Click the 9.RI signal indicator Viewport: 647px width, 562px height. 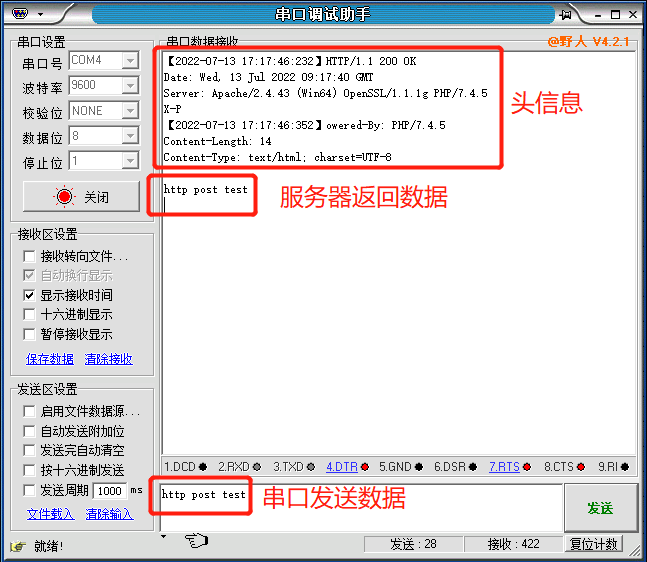[x=613, y=467]
